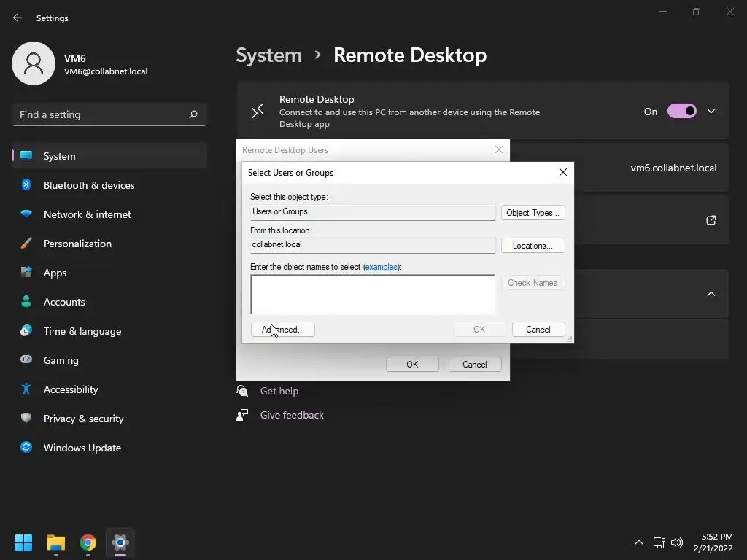The image size is (747, 560).
Task: Click the Windows Start button
Action: (23, 542)
